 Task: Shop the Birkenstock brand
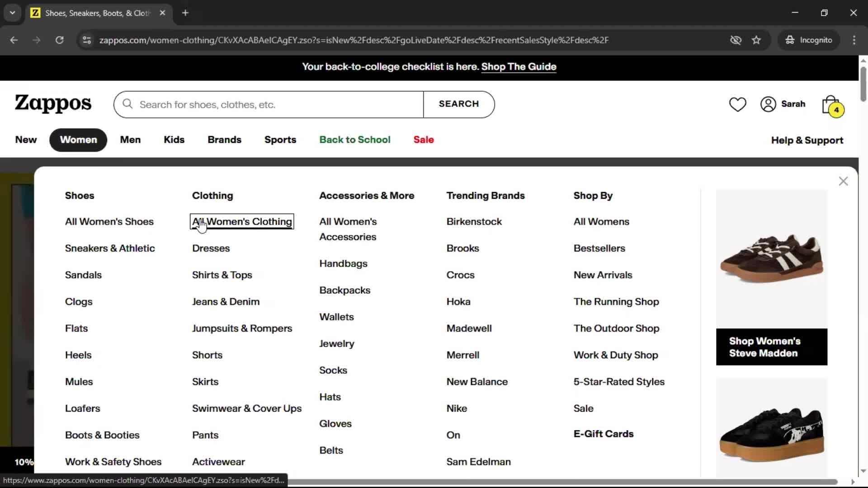(x=474, y=221)
